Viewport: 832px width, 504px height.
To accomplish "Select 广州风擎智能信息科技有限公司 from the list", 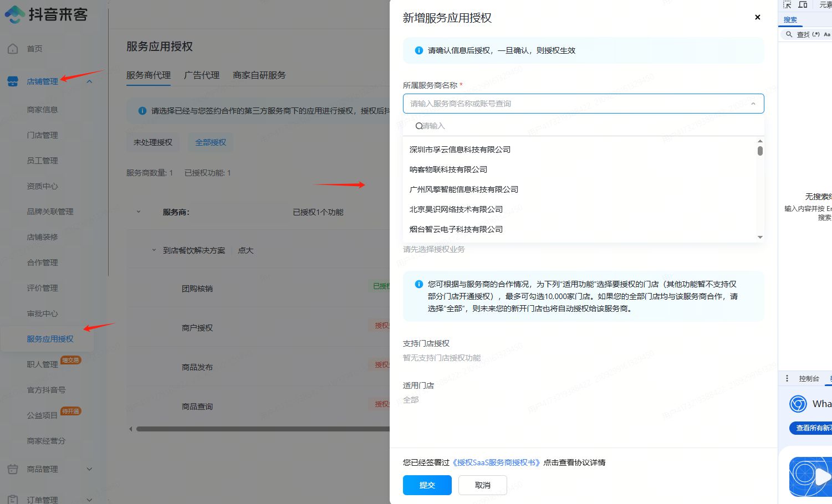I will (x=463, y=189).
